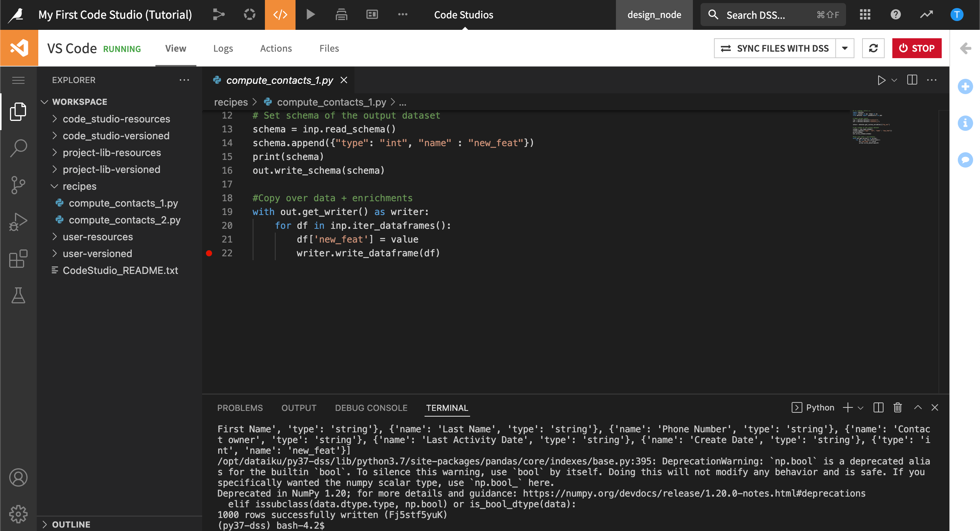
Task: Open the user profile avatar T
Action: click(x=957, y=15)
